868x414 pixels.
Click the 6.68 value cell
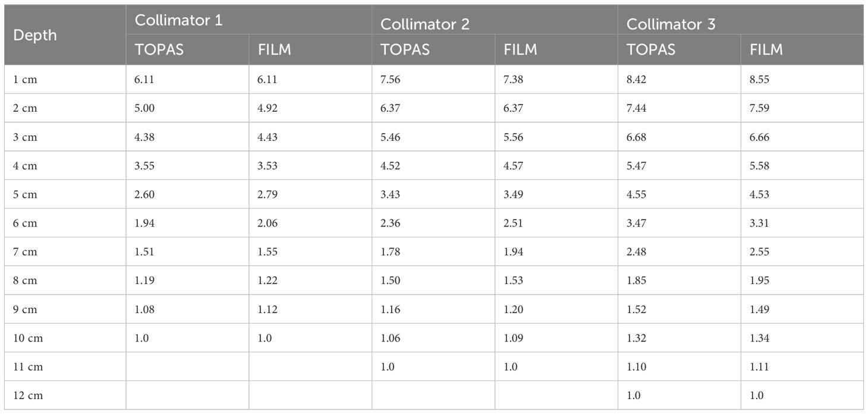tap(637, 137)
